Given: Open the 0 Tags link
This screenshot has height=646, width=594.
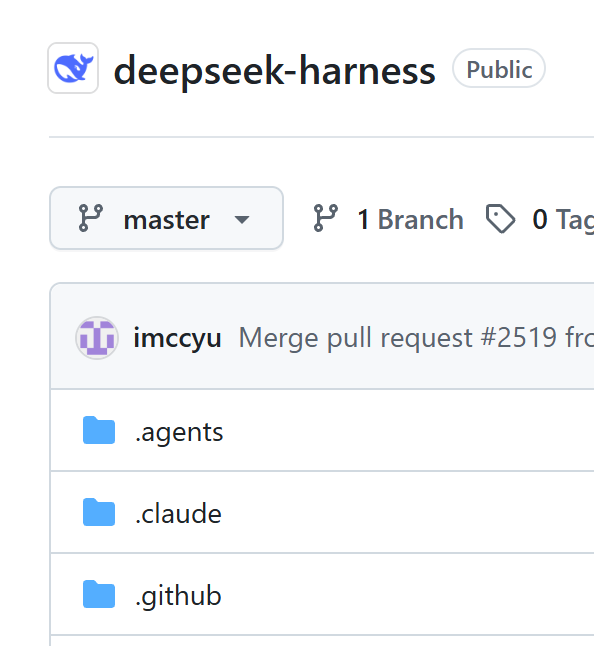Looking at the screenshot, I should tap(563, 219).
